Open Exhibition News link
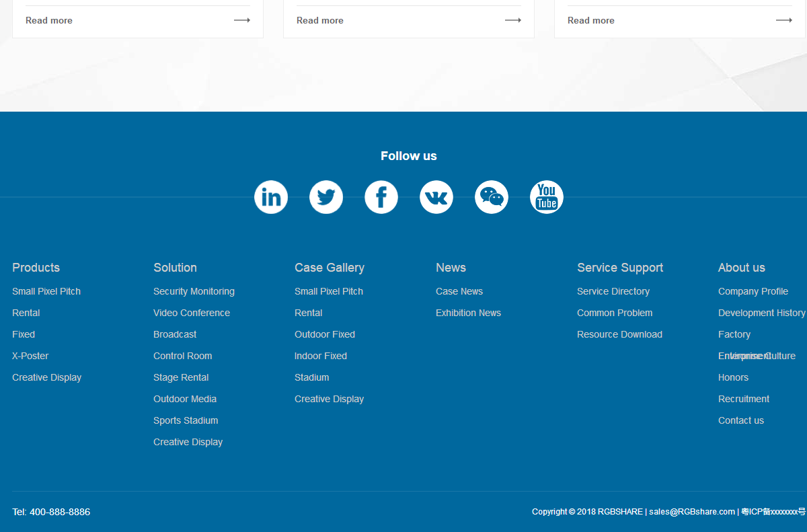The width and height of the screenshot is (807, 532). click(x=468, y=313)
